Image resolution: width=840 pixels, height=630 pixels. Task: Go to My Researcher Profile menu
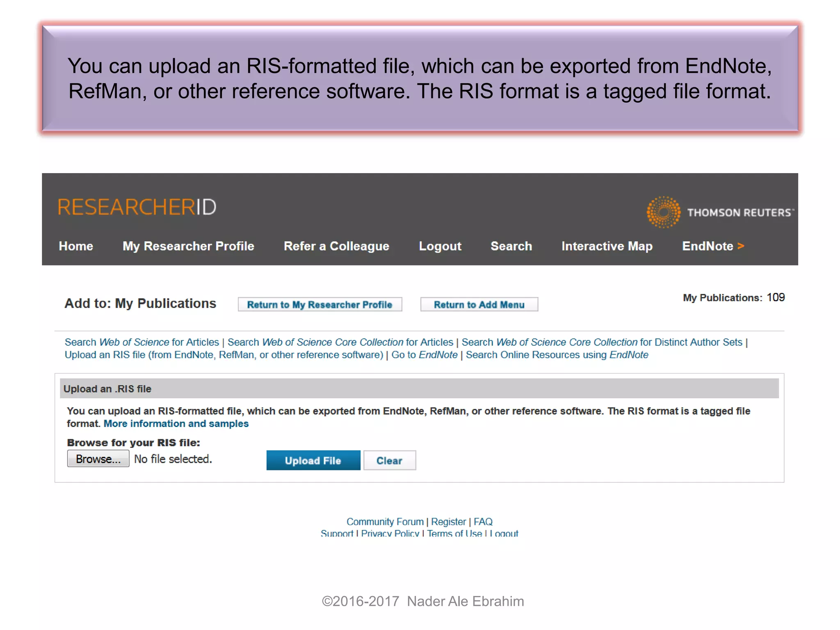[188, 246]
